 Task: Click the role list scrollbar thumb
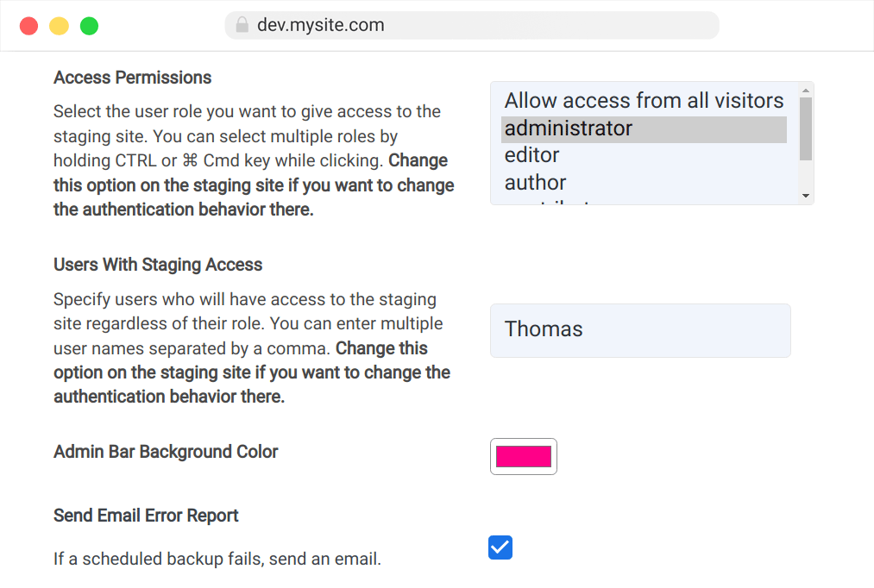coord(806,128)
